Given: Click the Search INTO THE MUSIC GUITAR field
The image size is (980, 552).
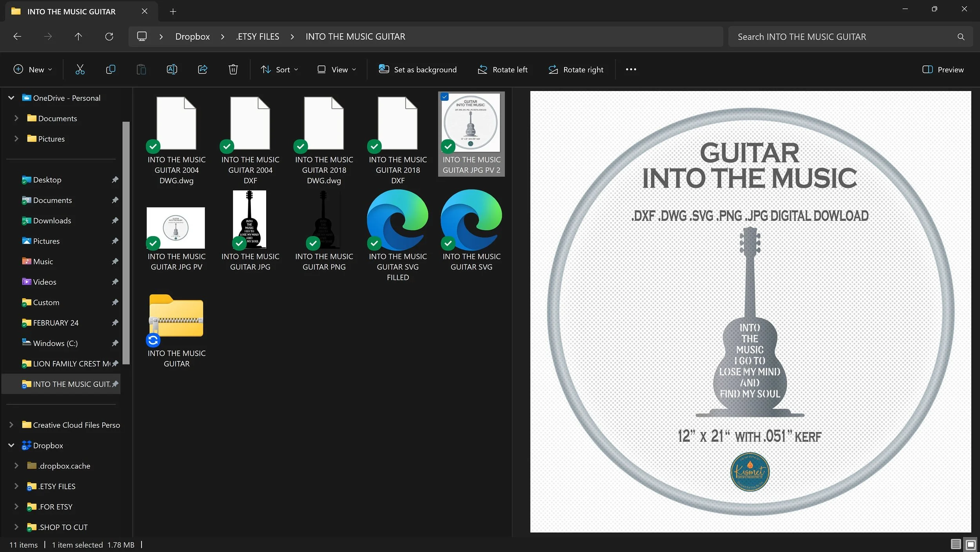Looking at the screenshot, I should point(843,36).
